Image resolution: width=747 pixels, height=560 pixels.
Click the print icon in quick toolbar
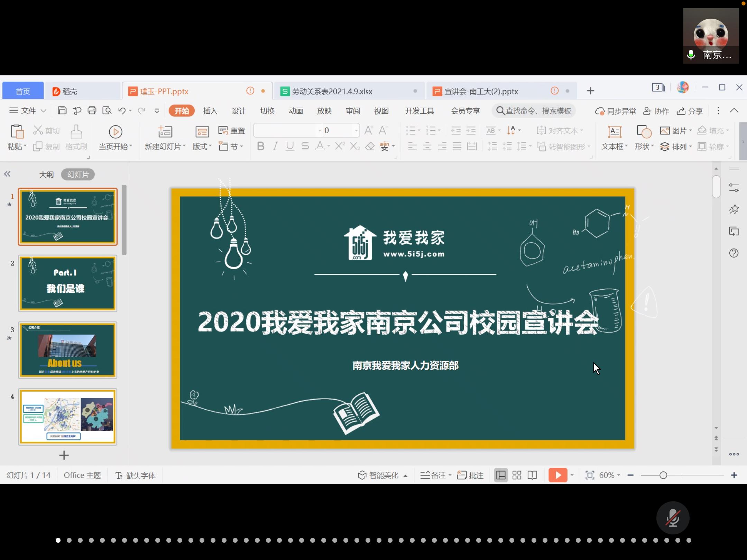(x=92, y=111)
